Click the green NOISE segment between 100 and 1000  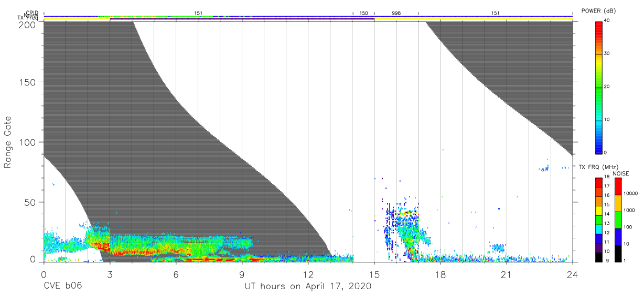[618, 220]
